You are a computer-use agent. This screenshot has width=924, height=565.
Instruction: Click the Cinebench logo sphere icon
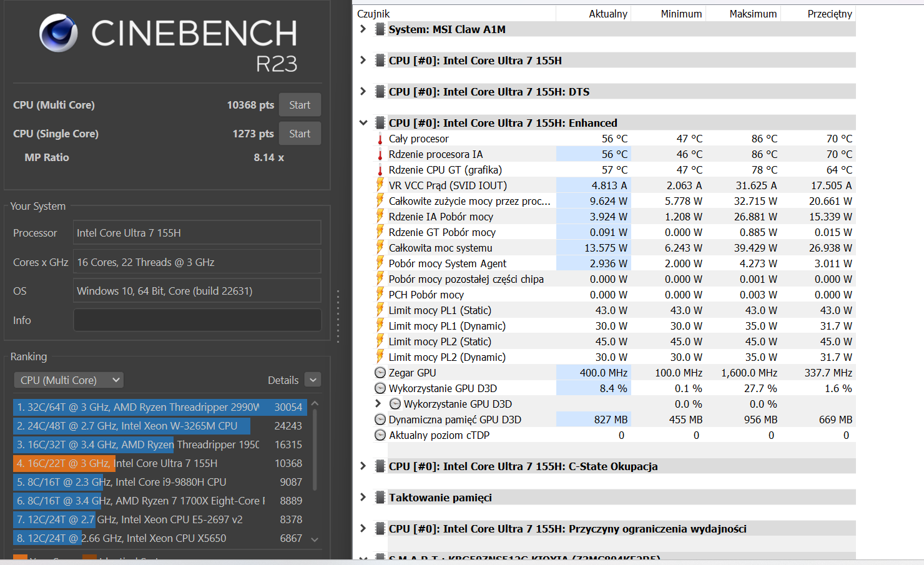(x=59, y=33)
